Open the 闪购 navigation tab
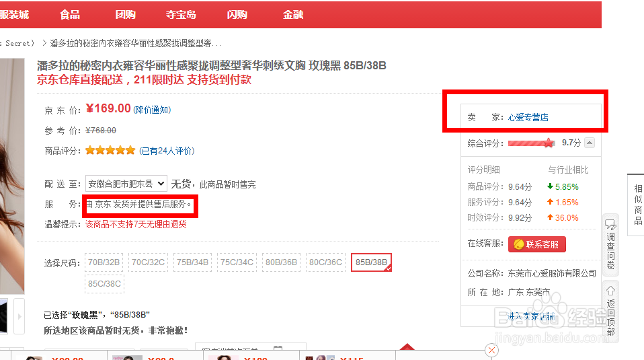Screen dimensions: 644x360 point(237,15)
